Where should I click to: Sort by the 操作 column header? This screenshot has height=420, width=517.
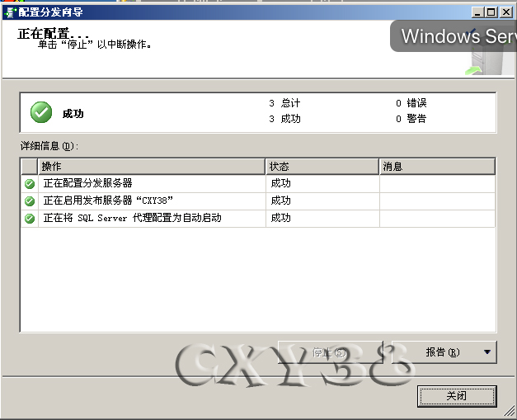click(153, 167)
